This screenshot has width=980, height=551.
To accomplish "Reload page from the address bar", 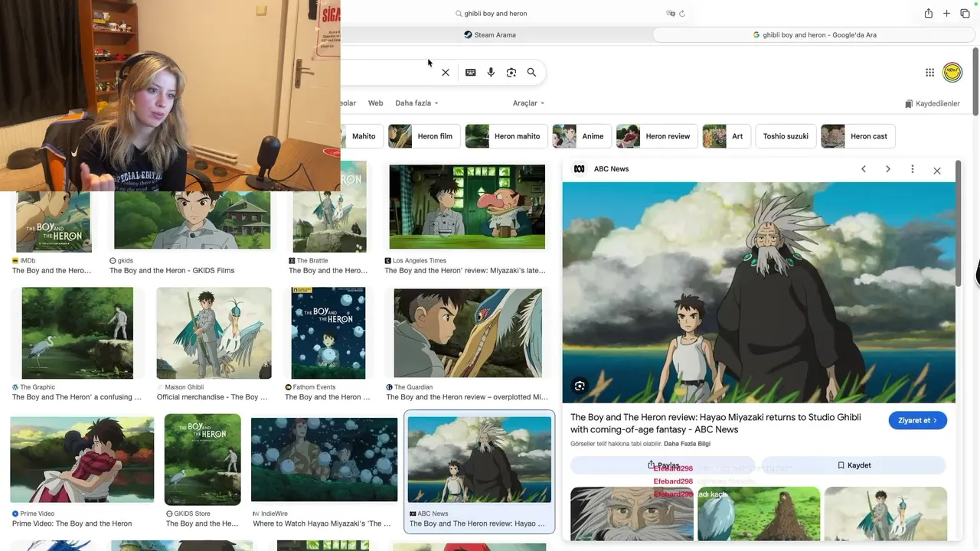I will coord(682,13).
